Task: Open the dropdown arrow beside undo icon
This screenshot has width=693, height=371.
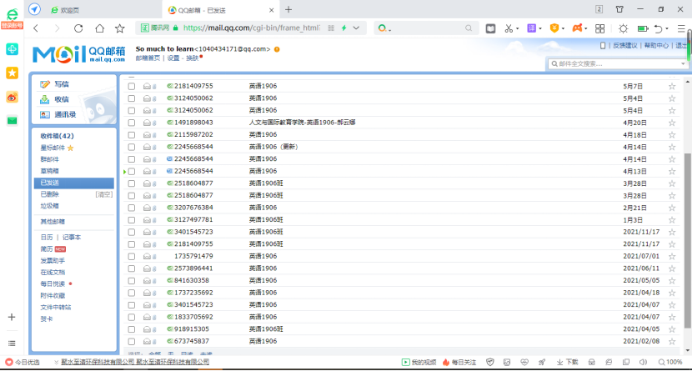Action: click(x=667, y=29)
